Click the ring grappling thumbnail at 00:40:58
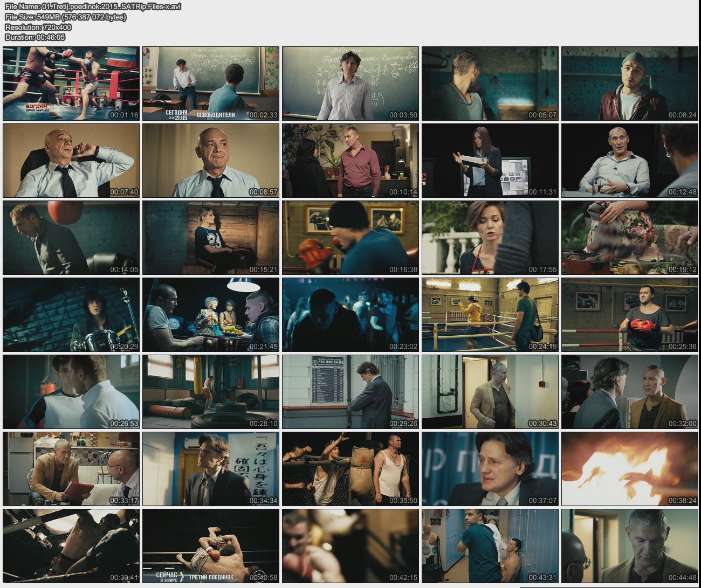701x588 pixels. tap(211, 545)
